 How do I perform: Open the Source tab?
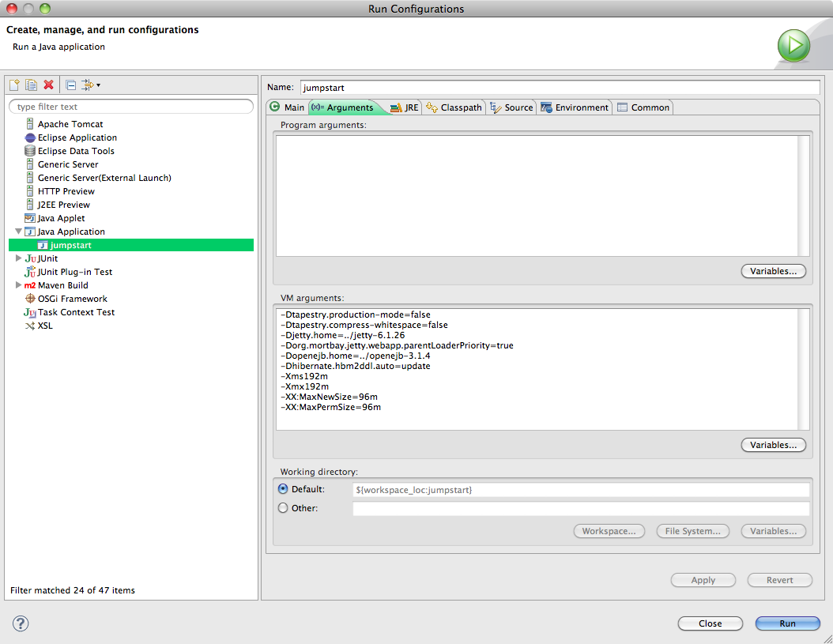pos(511,107)
